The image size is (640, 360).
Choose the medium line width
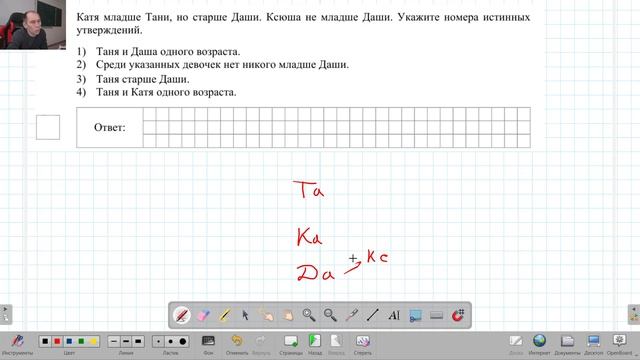tap(126, 341)
